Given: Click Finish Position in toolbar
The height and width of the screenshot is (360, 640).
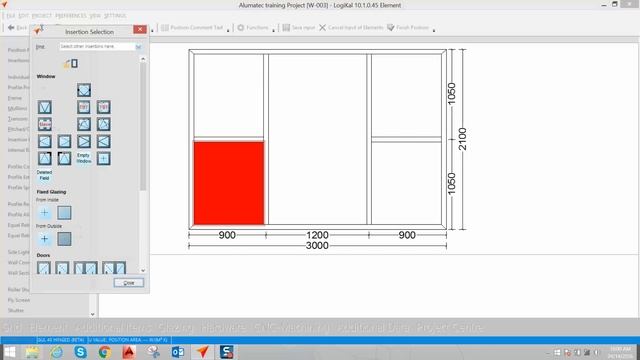Looking at the screenshot, I should 408,28.
